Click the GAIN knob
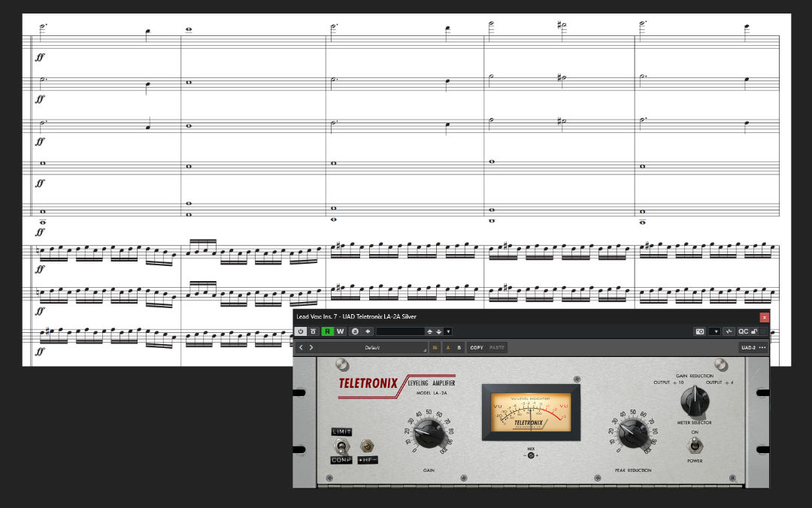The height and width of the screenshot is (508, 812). (x=429, y=433)
